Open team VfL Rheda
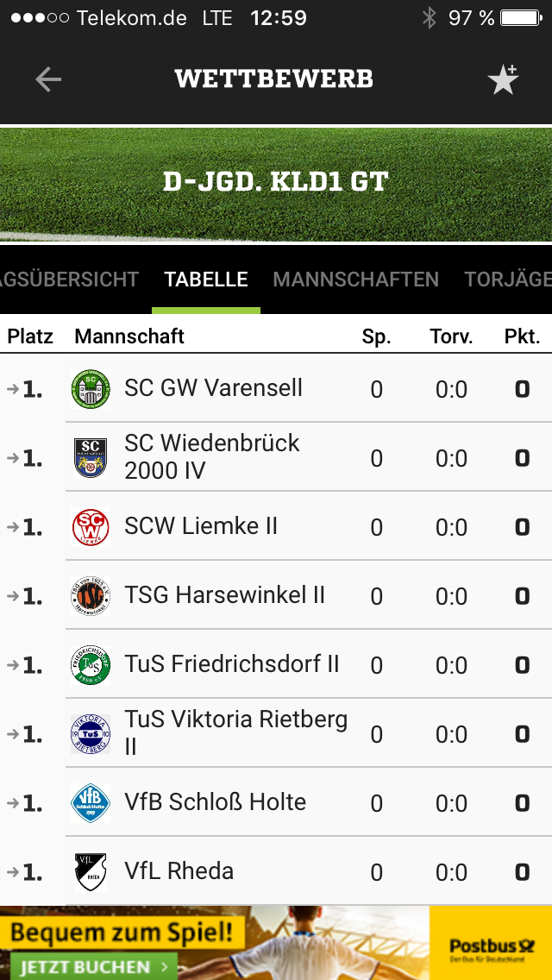This screenshot has height=980, width=552. 179,871
